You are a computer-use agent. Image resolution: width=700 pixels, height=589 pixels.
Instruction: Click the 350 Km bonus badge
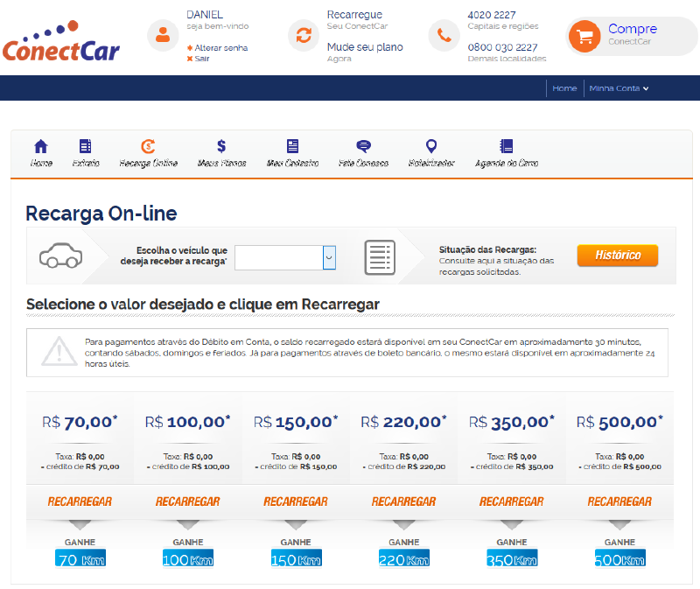pyautogui.click(x=512, y=558)
